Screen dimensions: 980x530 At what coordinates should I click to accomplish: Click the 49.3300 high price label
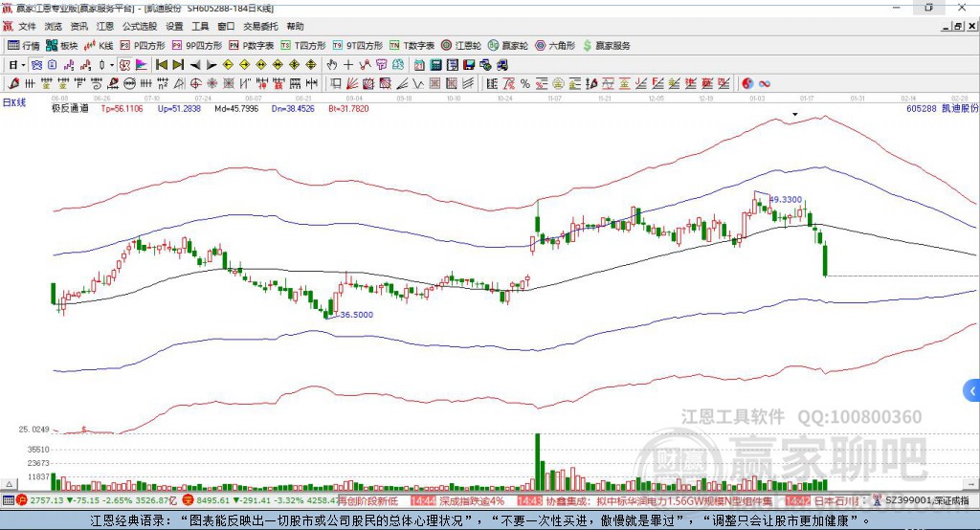tap(786, 199)
